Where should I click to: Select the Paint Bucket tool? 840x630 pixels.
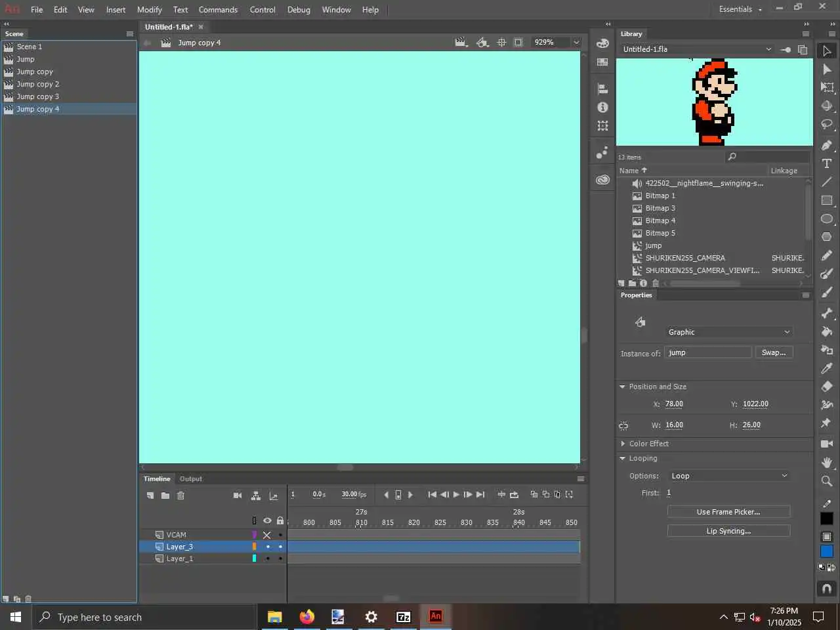click(827, 331)
